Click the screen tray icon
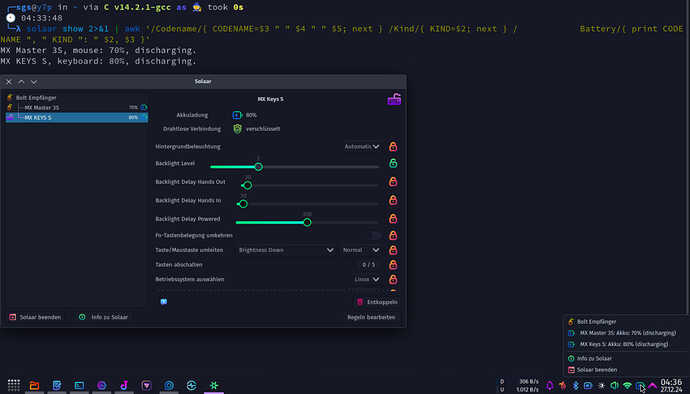 (588, 386)
